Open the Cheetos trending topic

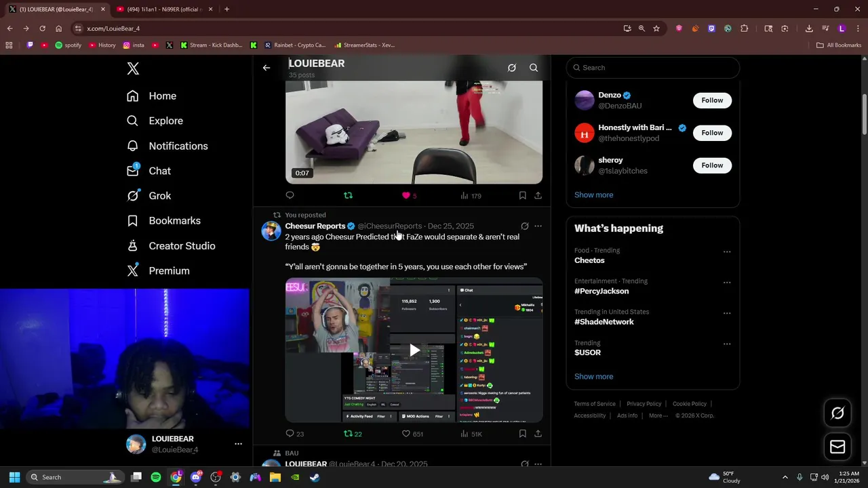coord(589,260)
